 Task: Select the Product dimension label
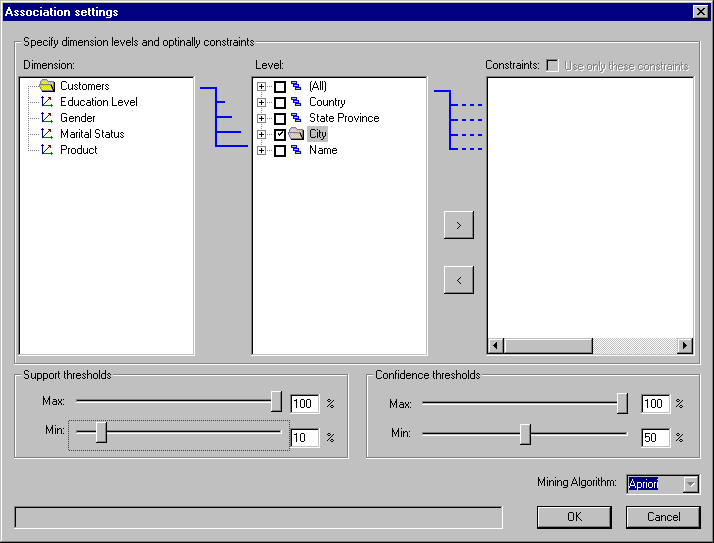coord(79,149)
